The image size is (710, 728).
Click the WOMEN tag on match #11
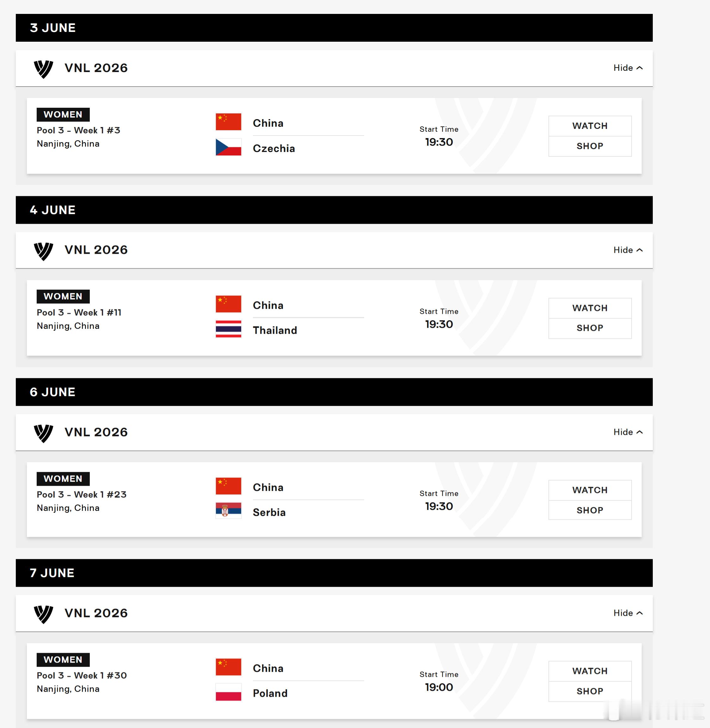pos(63,296)
